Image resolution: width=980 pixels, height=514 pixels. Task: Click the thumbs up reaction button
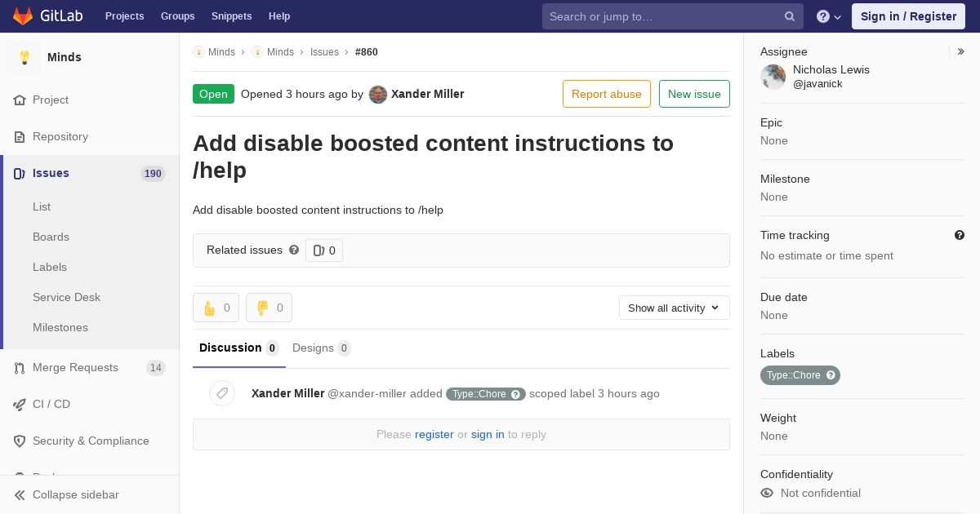216,308
